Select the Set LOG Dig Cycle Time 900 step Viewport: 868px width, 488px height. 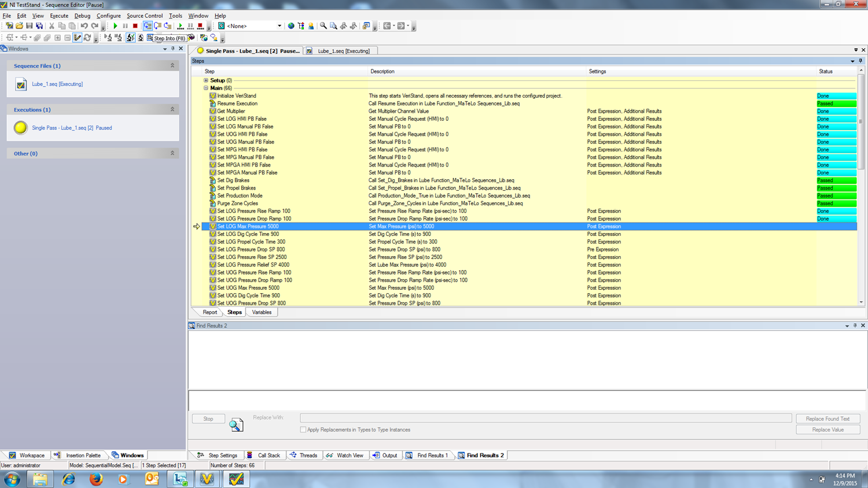[x=248, y=234]
